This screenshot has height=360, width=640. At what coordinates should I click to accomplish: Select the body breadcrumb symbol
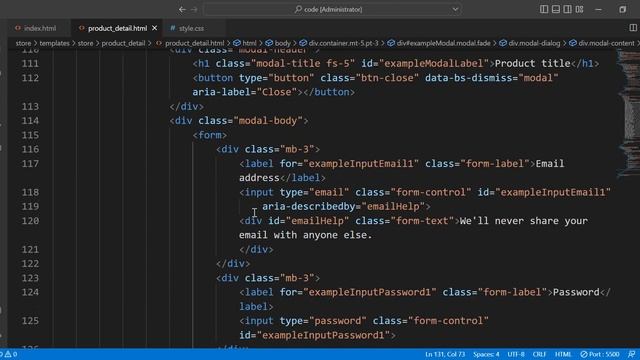click(x=278, y=43)
